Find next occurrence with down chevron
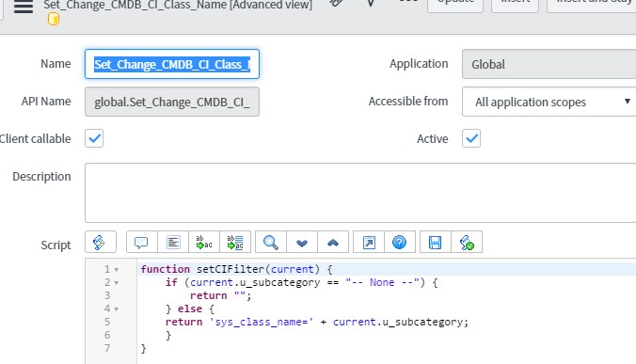The image size is (636, 364). (302, 242)
